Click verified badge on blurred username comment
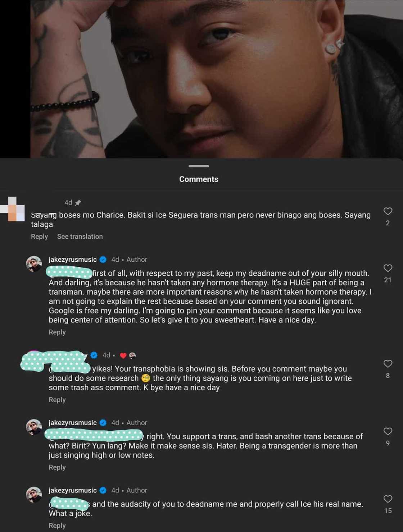The height and width of the screenshot is (532, 403). pos(94,355)
